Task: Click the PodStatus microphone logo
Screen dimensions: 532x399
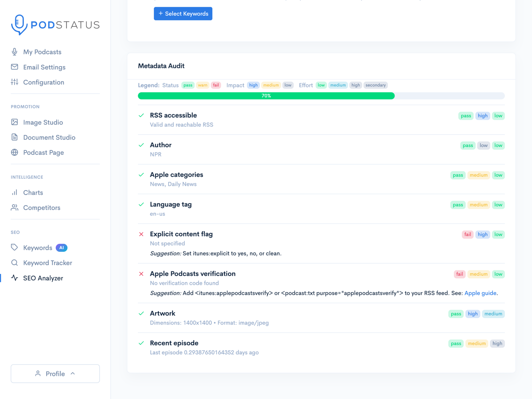Action: tap(18, 25)
